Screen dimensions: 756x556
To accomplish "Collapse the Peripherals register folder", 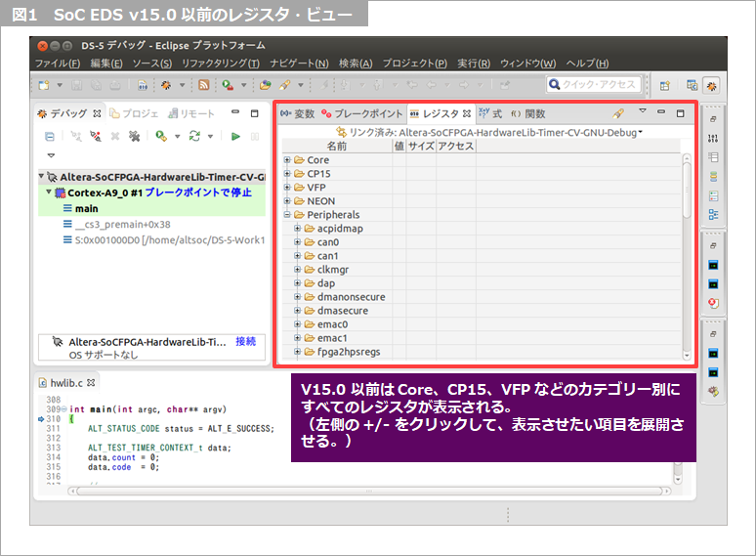I will pos(287,215).
